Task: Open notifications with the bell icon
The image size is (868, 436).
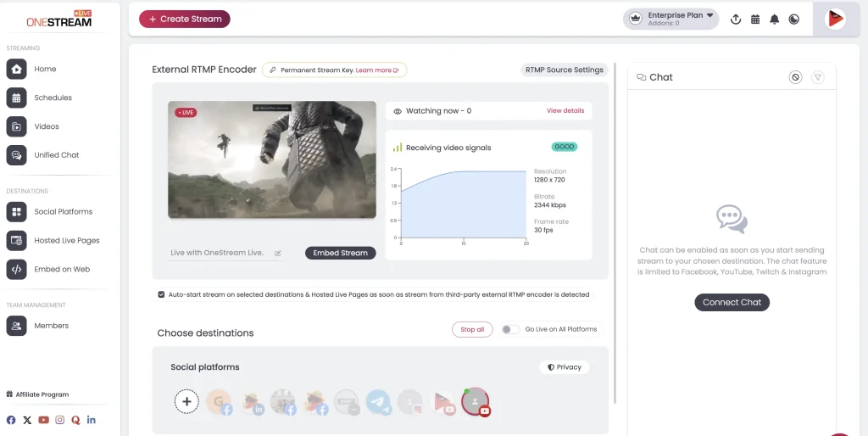Action: (774, 20)
